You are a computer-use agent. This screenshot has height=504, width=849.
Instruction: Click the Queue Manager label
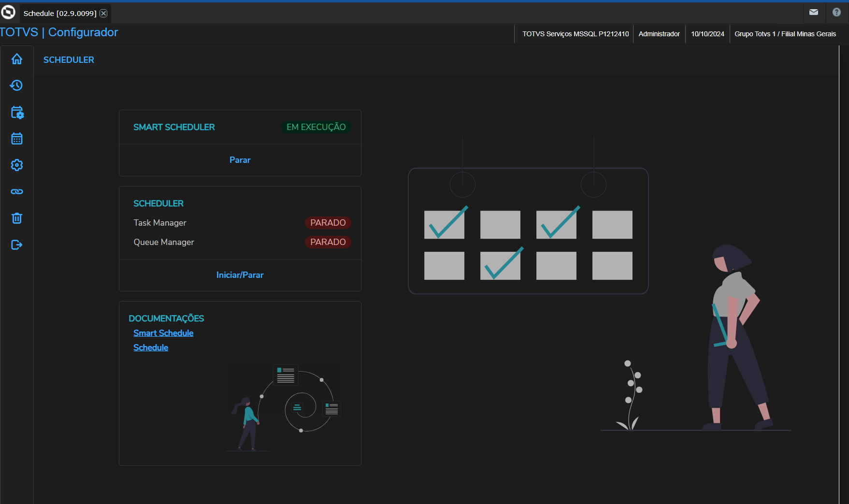[x=164, y=242]
